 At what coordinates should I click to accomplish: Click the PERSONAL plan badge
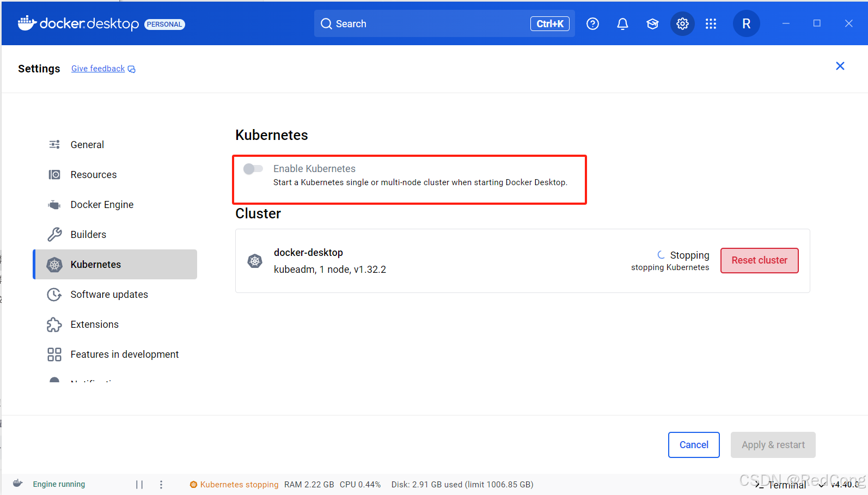[x=164, y=25]
